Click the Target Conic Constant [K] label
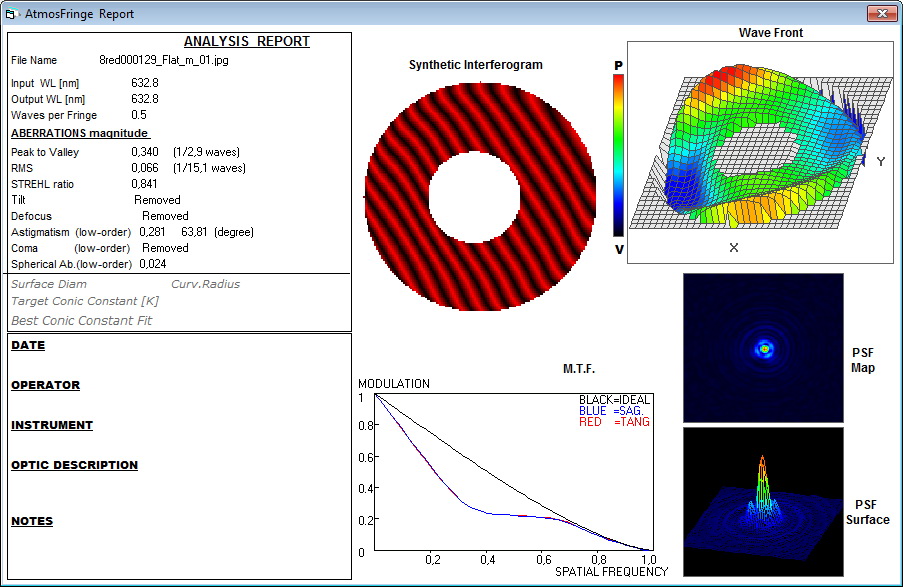903x587 pixels. click(85, 301)
